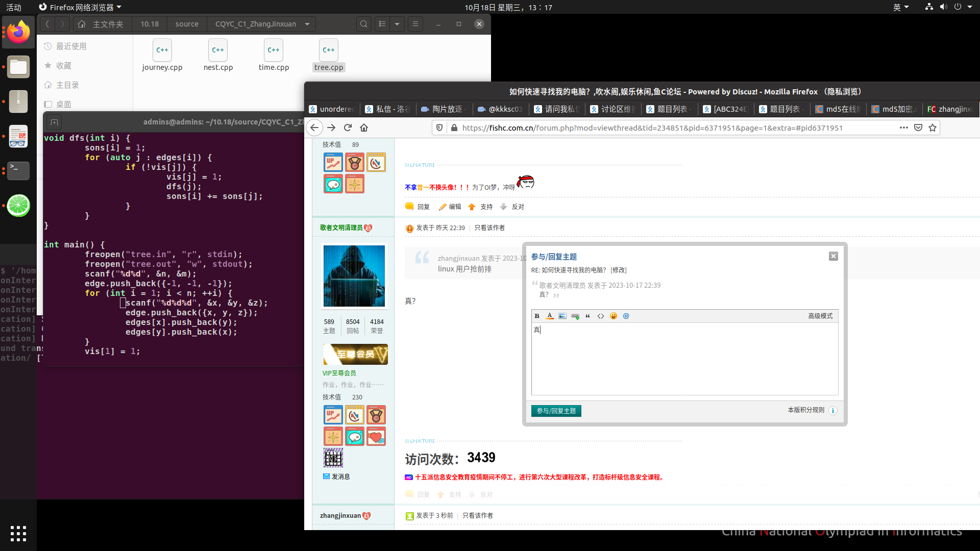The image size is (980, 551).
Task: Open emoticon picker in the reply editor
Action: coord(614,316)
